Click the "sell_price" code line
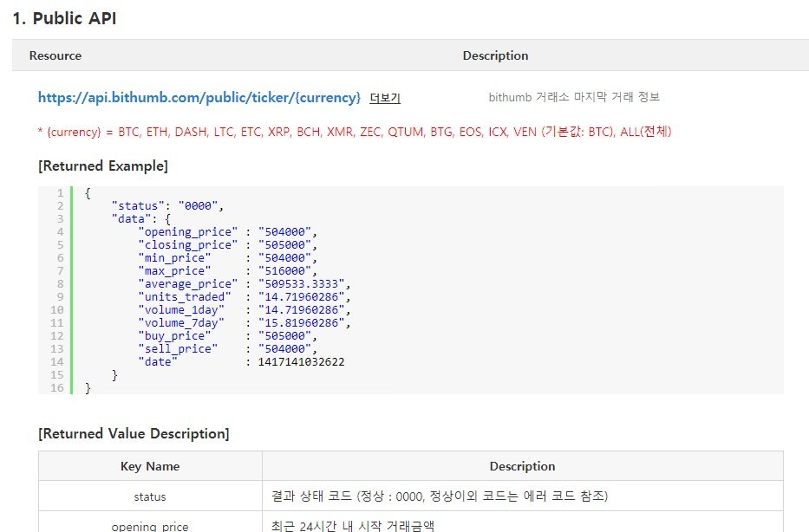 tap(227, 349)
